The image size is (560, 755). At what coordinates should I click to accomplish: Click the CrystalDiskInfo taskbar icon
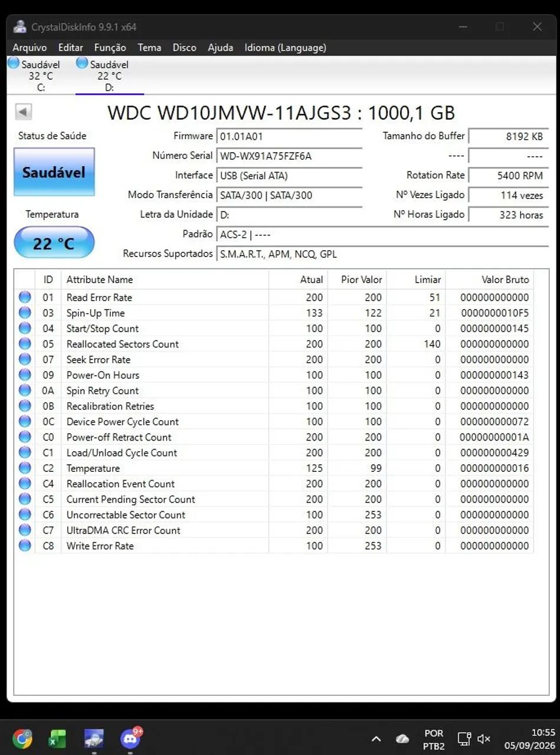(94, 738)
